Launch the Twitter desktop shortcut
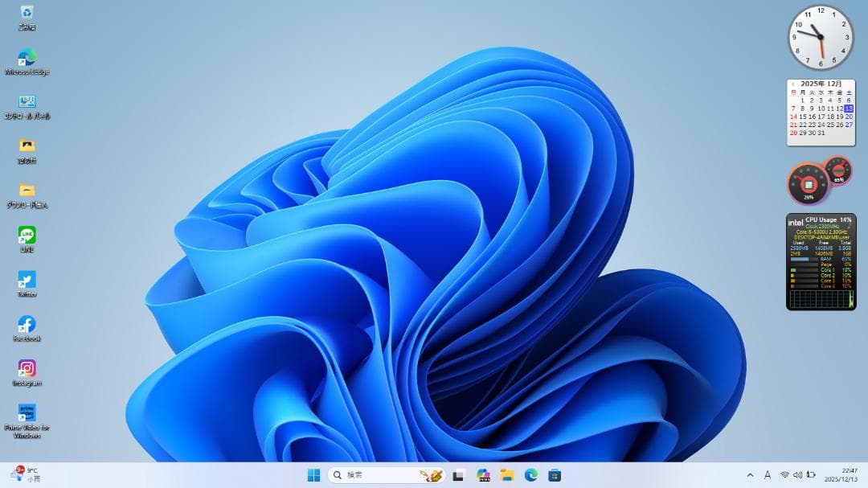This screenshot has height=488, width=868. (27, 280)
